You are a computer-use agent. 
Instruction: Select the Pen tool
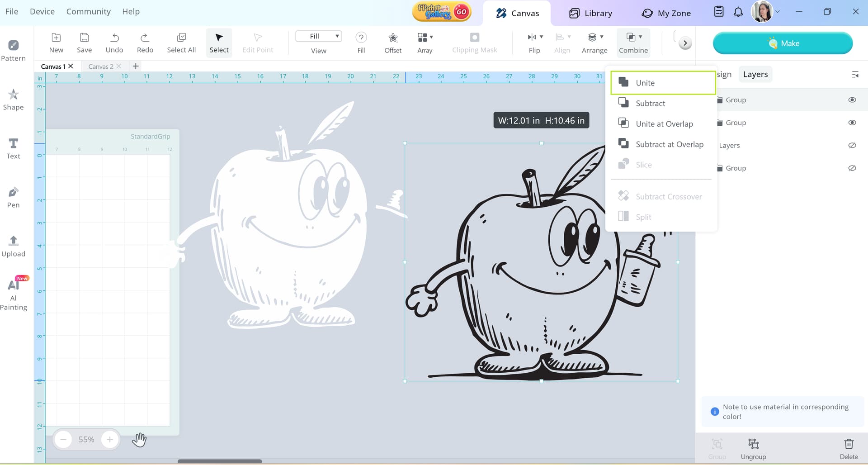coord(13,197)
